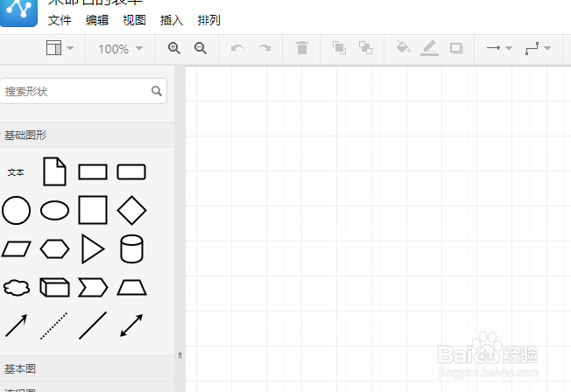The width and height of the screenshot is (571, 392).
Task: Select the parallelogram shape
Action: point(16,249)
